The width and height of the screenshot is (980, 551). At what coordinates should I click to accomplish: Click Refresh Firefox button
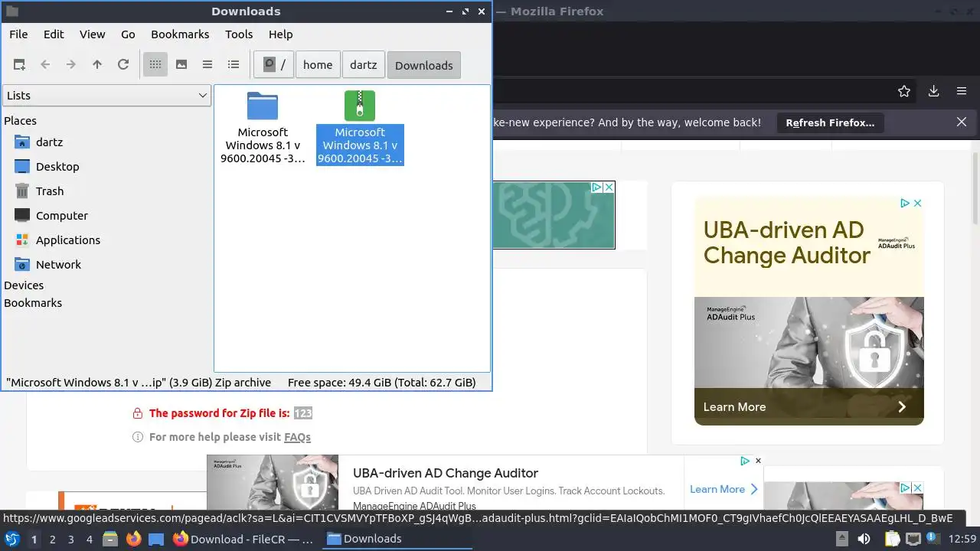tap(830, 122)
